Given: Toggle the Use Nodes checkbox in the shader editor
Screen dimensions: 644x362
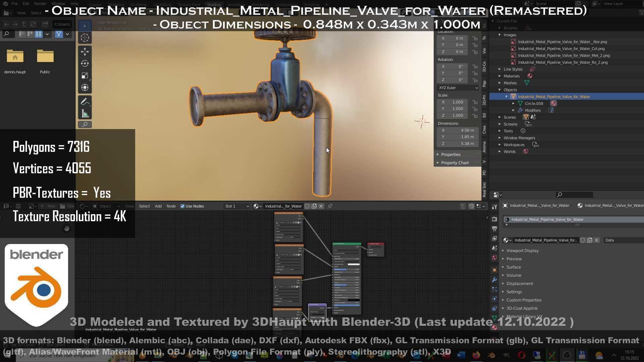Looking at the screenshot, I should pos(183,206).
